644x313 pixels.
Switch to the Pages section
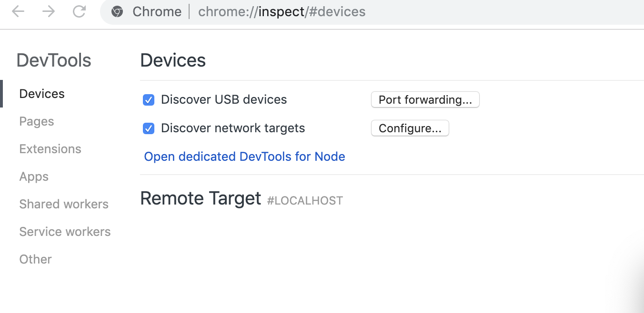pos(36,121)
